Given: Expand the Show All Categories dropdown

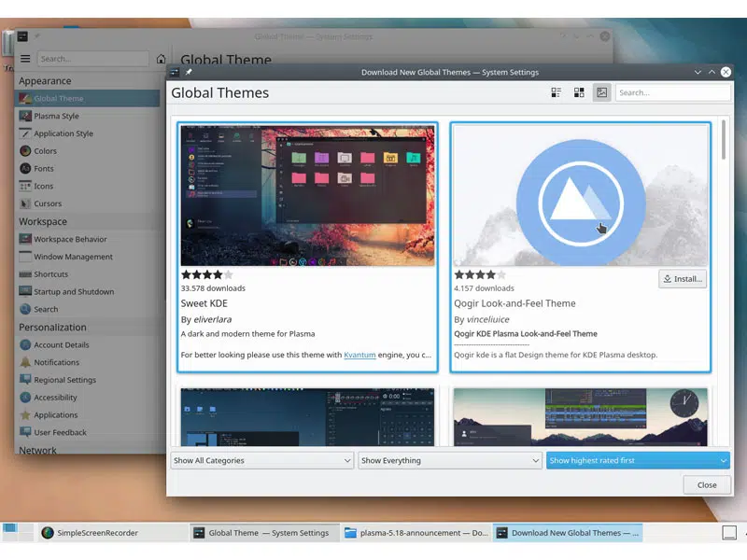Looking at the screenshot, I should (261, 460).
